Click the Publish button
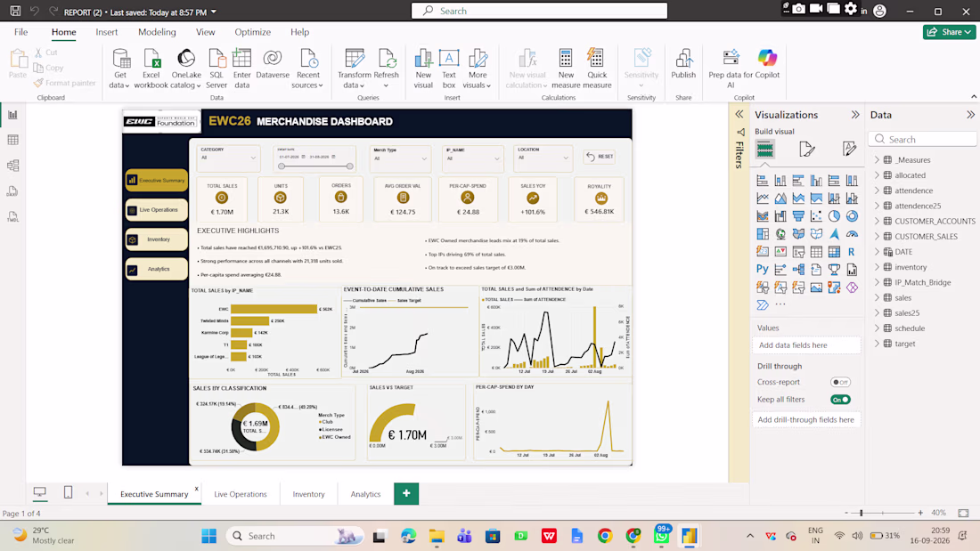 [683, 64]
